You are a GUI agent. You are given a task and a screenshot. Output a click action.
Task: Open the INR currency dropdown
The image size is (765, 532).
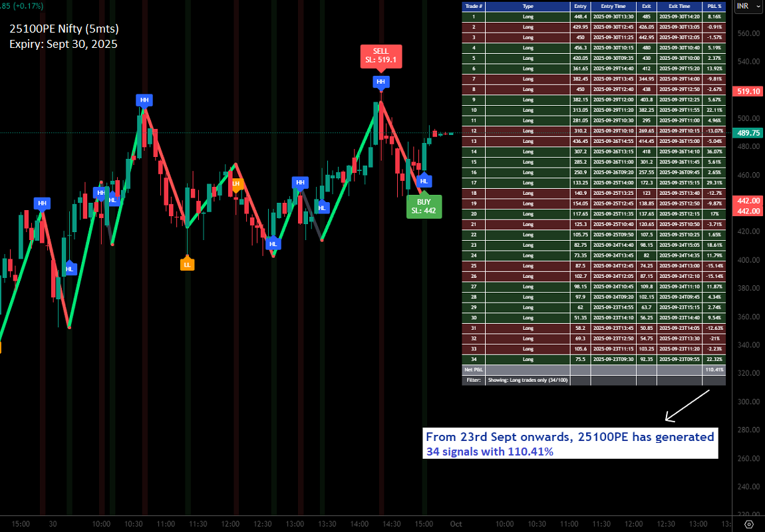tap(748, 6)
